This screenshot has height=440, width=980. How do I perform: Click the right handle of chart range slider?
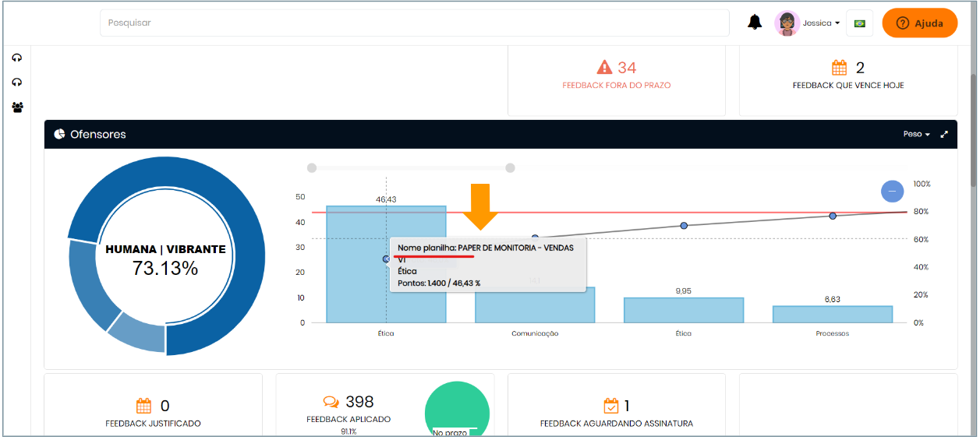(x=510, y=167)
